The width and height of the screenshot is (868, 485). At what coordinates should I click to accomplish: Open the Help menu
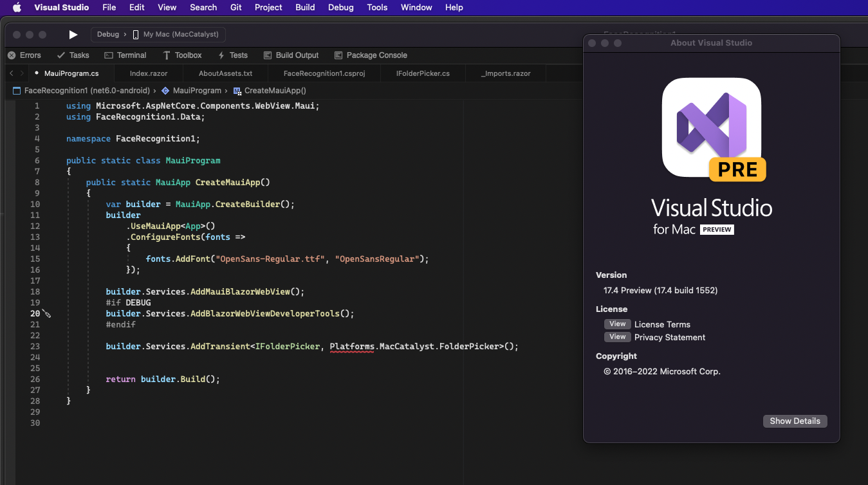pyautogui.click(x=454, y=8)
